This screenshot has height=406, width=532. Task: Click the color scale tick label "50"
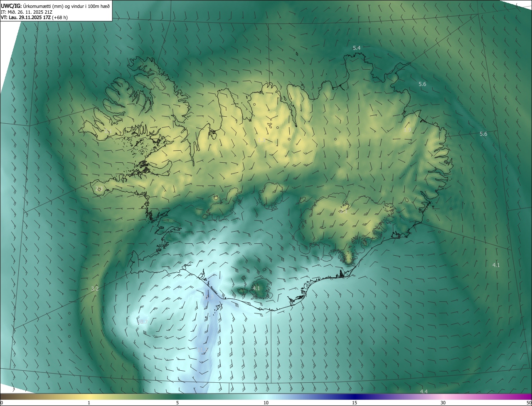coord(529,403)
